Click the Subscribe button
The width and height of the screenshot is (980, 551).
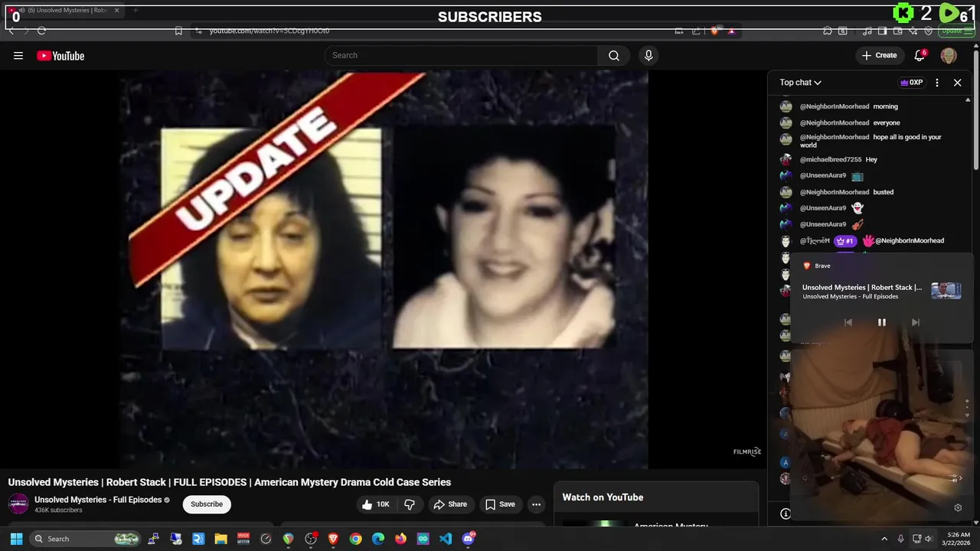pos(207,504)
